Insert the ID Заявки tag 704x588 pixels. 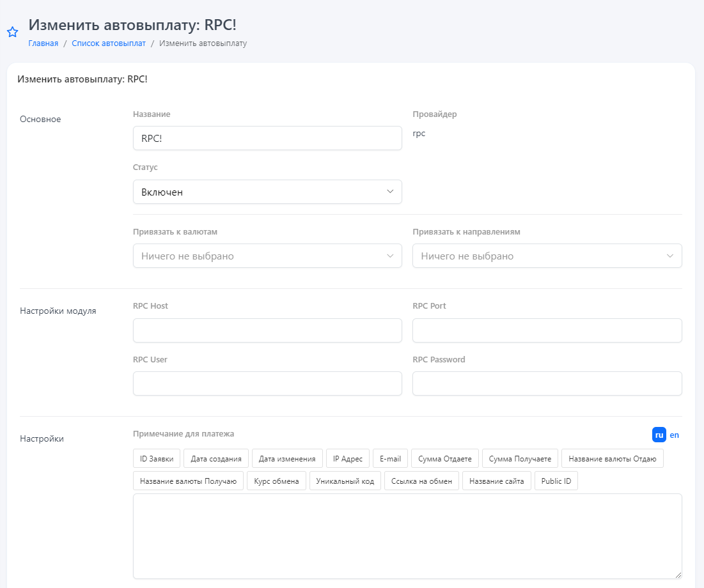[157, 459]
